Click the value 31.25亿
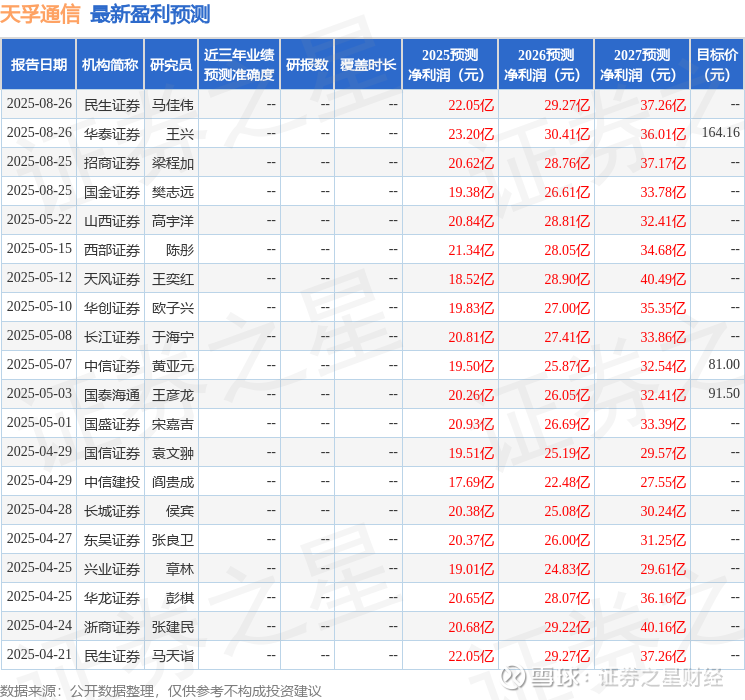This screenshot has height=700, width=745. [x=663, y=540]
